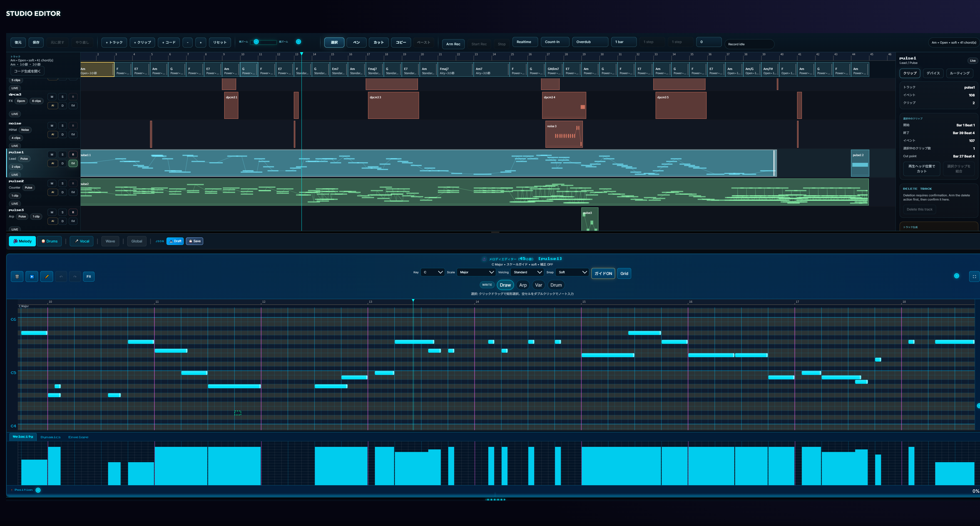Click the Position indicator circle icon
This screenshot has height=526, width=980.
tap(38, 490)
